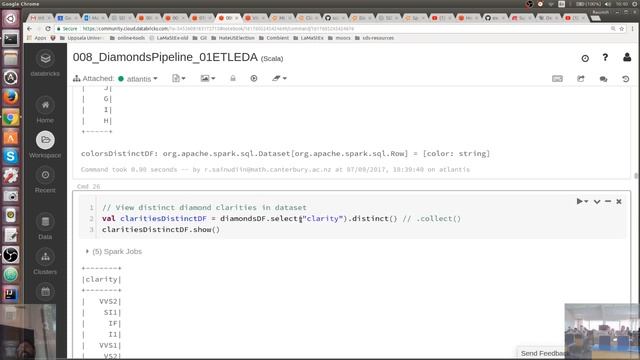The width and height of the screenshot is (640, 360).
Task: Click the zoom magnifier in address bar
Action: coord(613,29)
